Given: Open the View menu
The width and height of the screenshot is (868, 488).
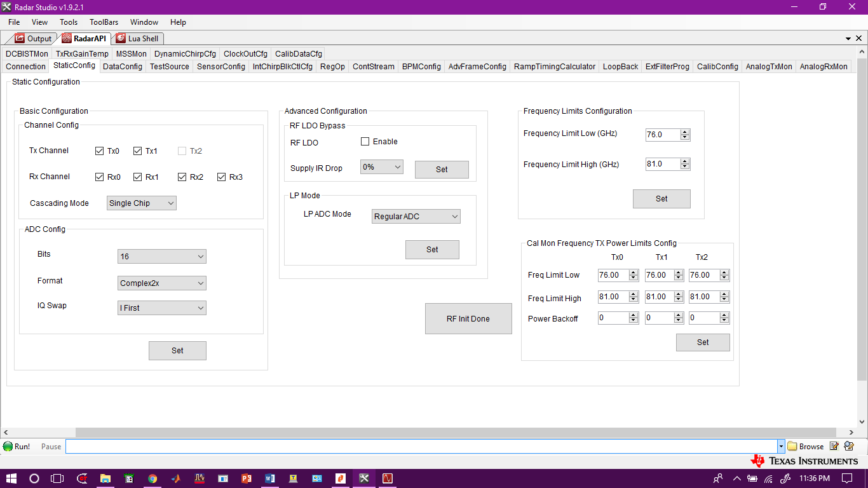Looking at the screenshot, I should coord(39,22).
